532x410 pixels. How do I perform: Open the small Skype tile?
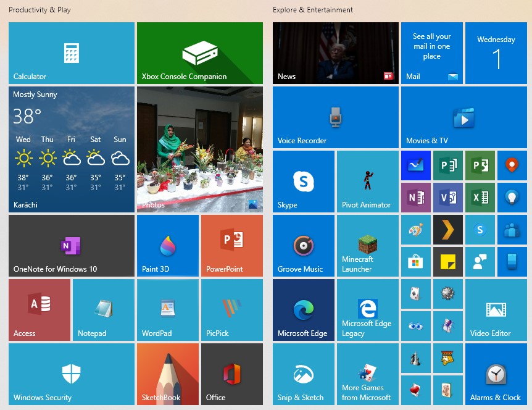[480, 230]
